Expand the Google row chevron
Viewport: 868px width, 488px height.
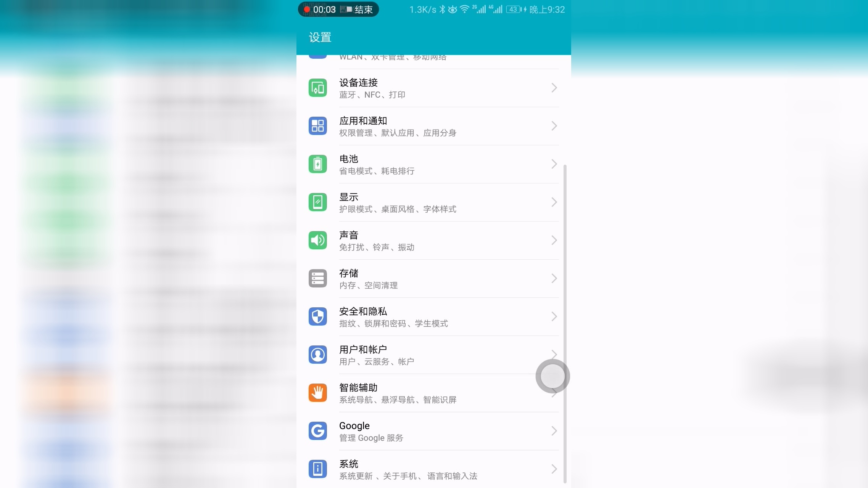pos(554,431)
